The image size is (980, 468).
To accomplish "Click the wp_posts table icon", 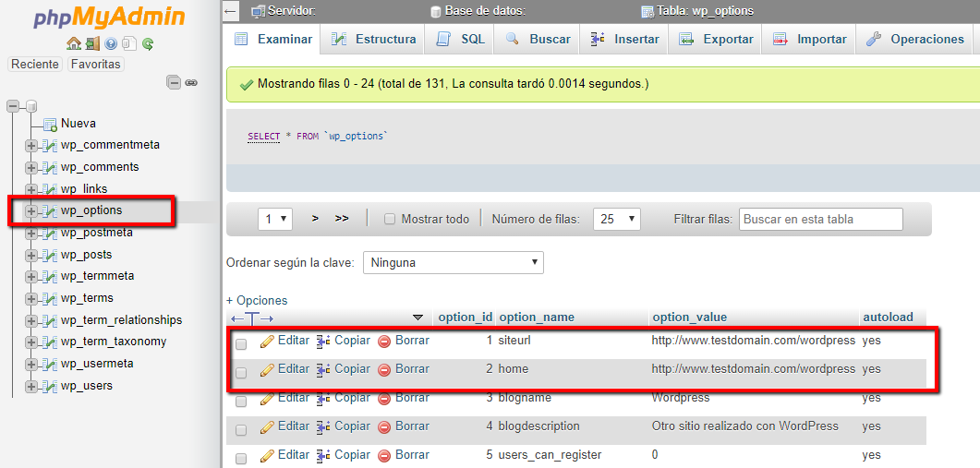I will (49, 255).
